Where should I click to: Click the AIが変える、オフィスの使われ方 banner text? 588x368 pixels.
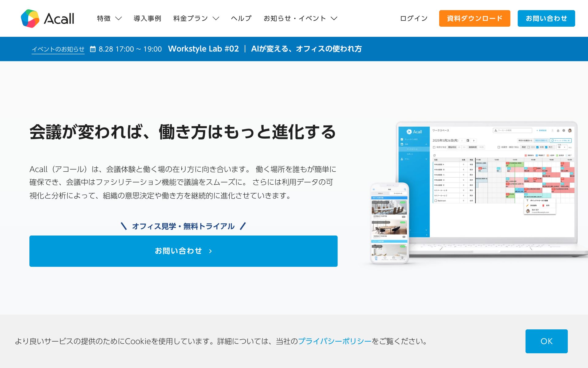click(306, 49)
